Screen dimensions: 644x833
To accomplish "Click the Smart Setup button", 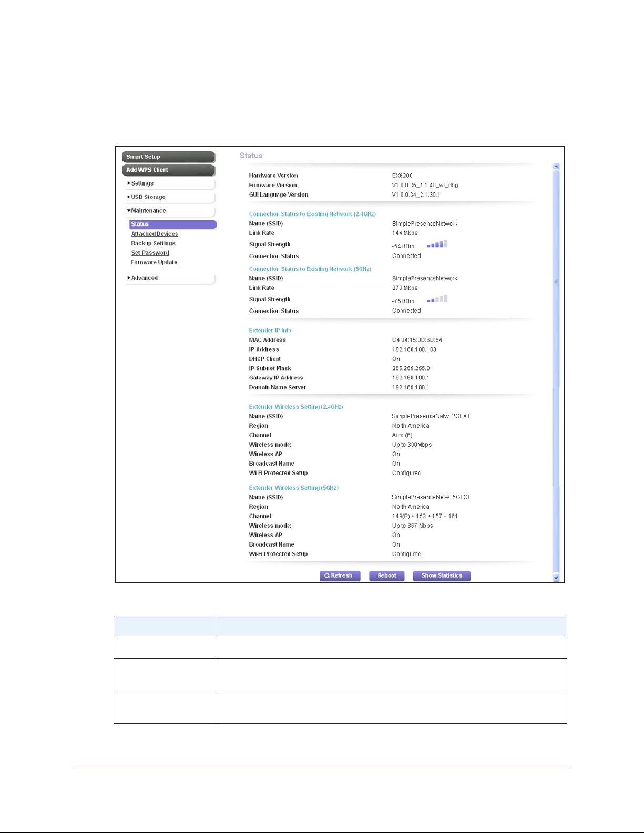I will 168,157.
